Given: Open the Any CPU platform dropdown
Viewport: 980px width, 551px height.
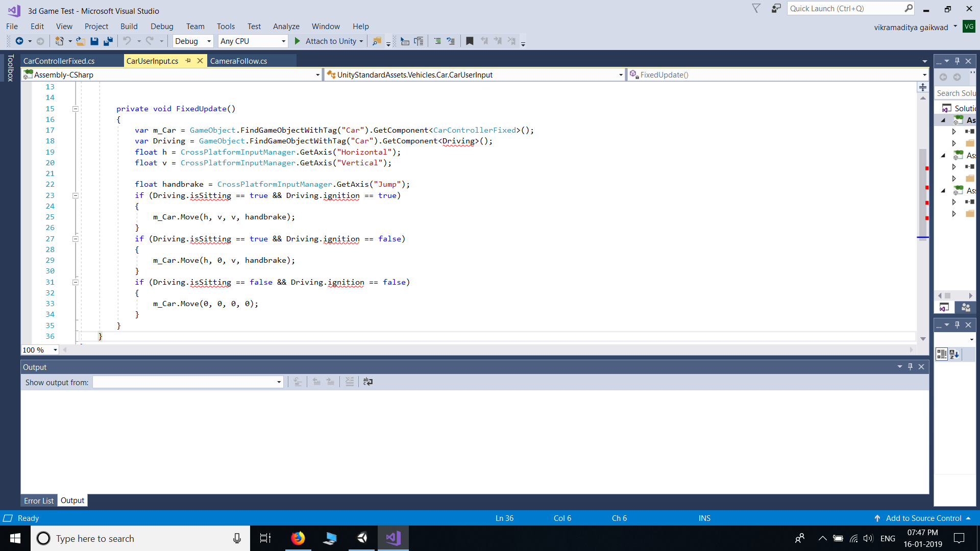Looking at the screenshot, I should point(253,41).
